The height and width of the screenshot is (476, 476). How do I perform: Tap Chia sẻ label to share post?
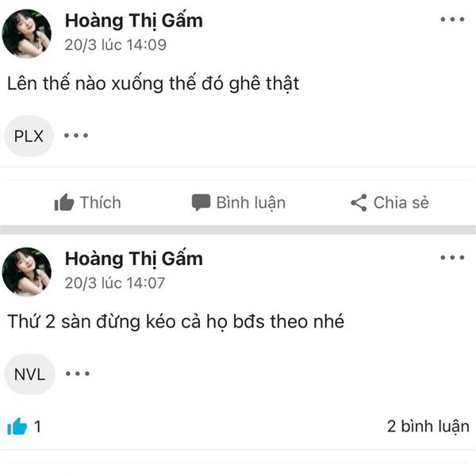(401, 202)
